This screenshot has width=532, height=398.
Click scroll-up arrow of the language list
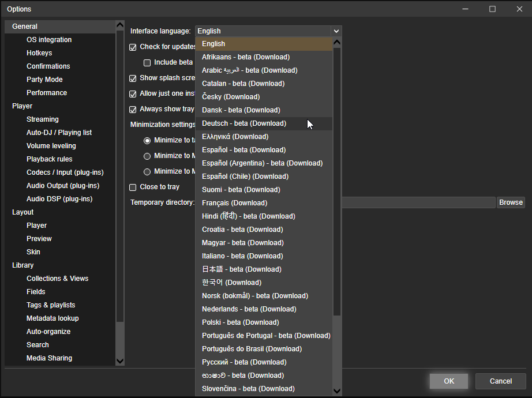337,43
